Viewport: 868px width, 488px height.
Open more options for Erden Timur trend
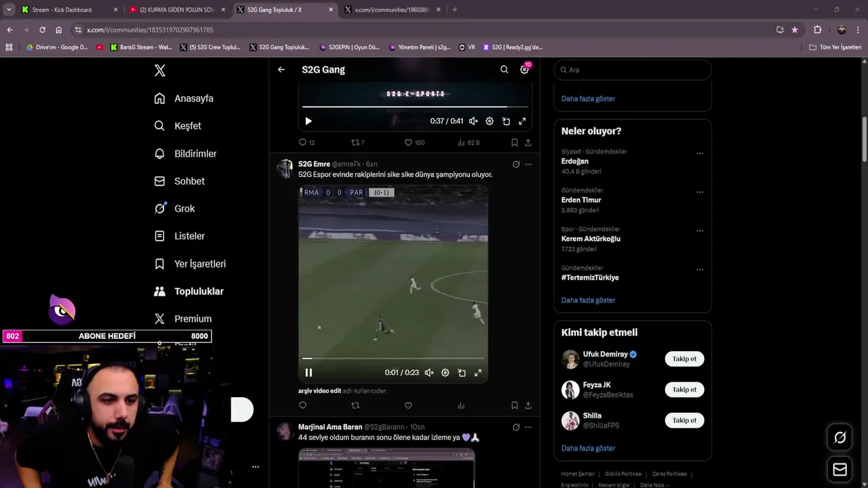[700, 192]
